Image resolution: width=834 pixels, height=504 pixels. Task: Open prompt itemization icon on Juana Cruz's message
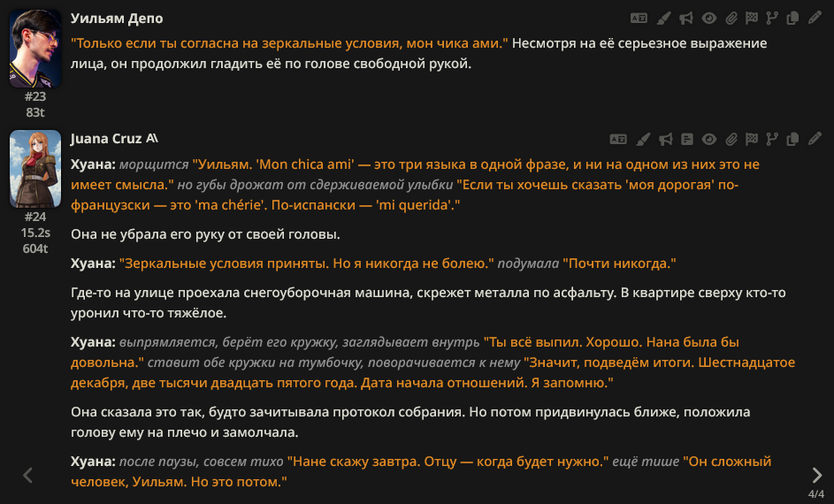click(x=687, y=140)
